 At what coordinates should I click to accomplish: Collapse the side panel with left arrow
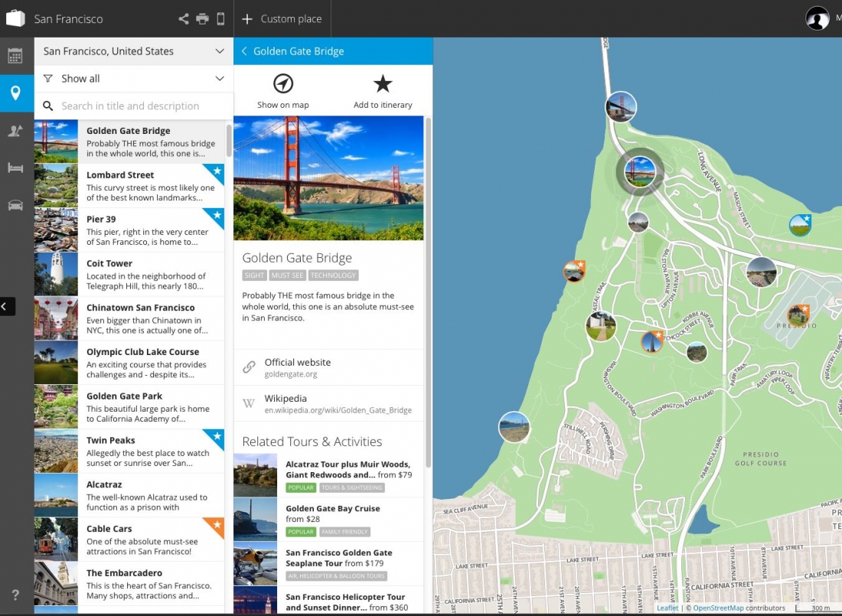point(6,307)
